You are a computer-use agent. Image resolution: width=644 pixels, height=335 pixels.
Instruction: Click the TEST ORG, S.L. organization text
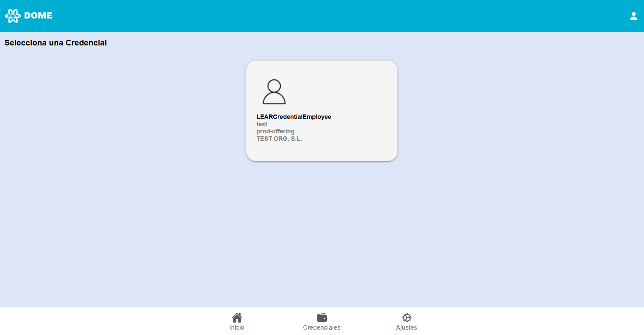pos(279,139)
